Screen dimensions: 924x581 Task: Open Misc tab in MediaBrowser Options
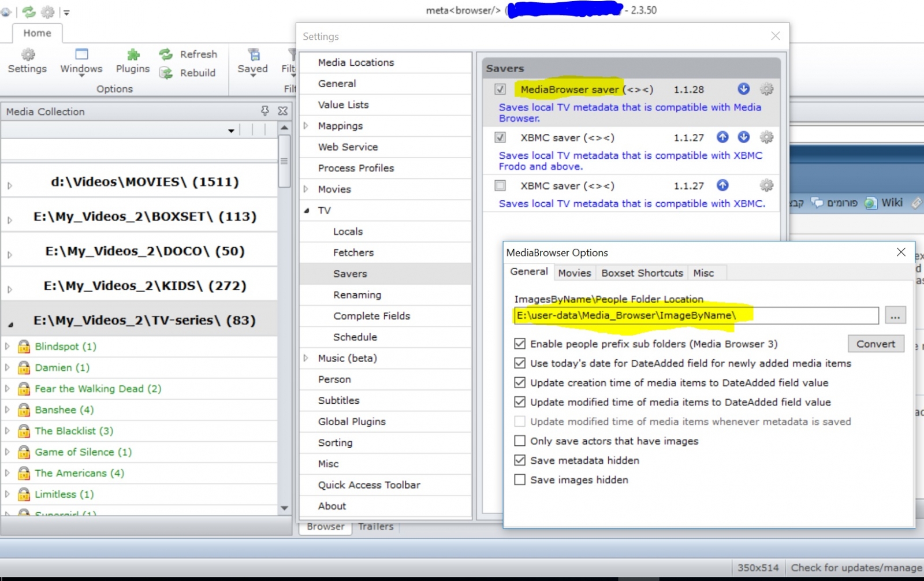[703, 273]
